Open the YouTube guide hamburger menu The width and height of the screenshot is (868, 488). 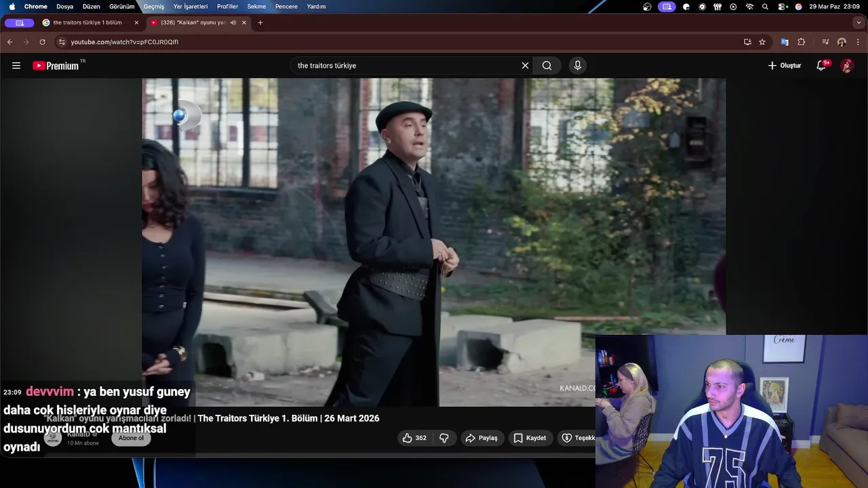click(16, 66)
